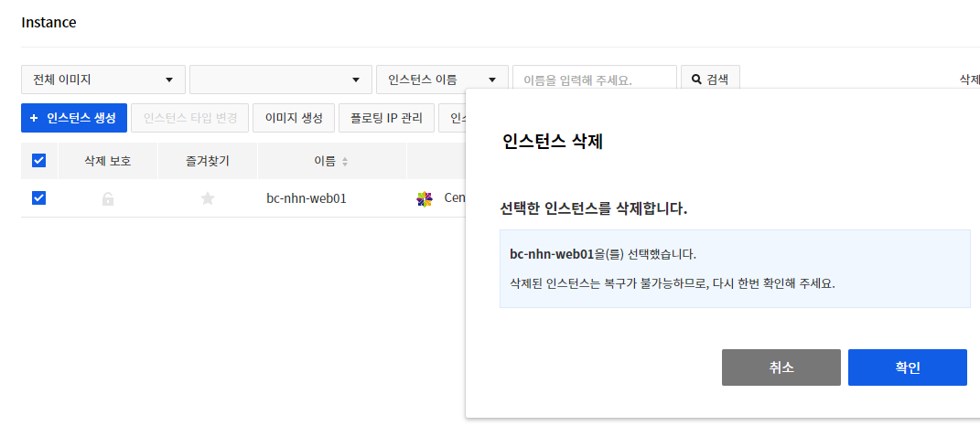Open the empty filter dropdown
The height and width of the screenshot is (447, 980).
[x=281, y=80]
